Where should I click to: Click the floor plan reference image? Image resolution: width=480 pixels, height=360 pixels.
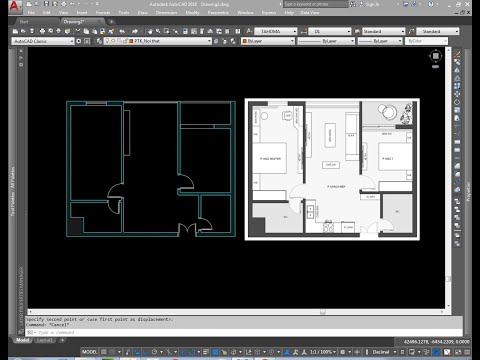click(x=332, y=169)
